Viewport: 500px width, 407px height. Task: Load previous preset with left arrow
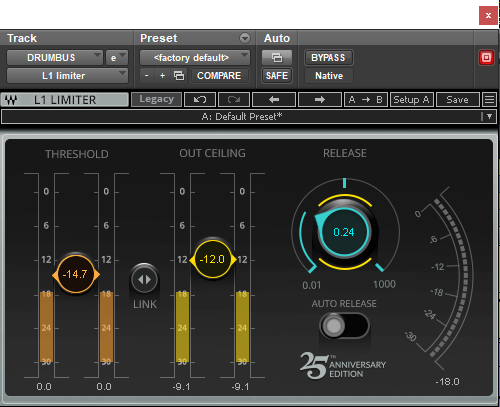[274, 100]
